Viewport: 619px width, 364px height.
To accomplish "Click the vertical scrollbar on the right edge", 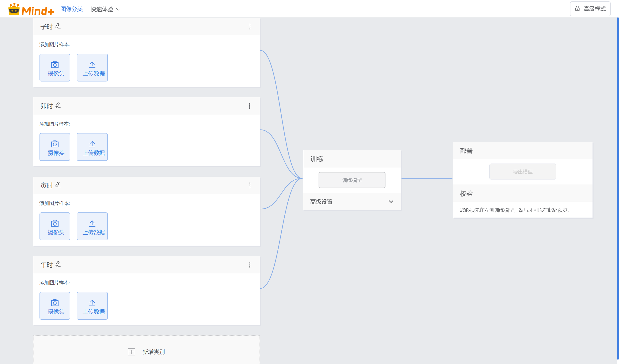I will point(617,172).
